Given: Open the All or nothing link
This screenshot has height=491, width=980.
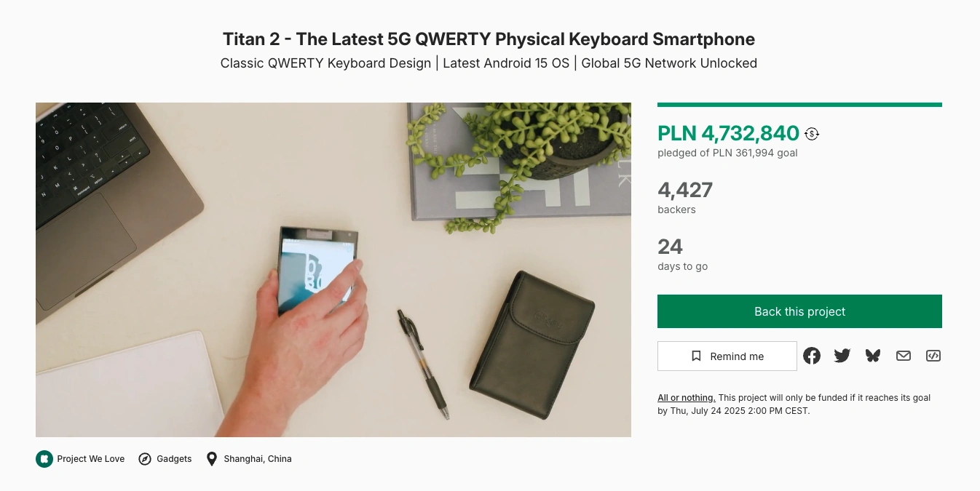Looking at the screenshot, I should pos(687,398).
